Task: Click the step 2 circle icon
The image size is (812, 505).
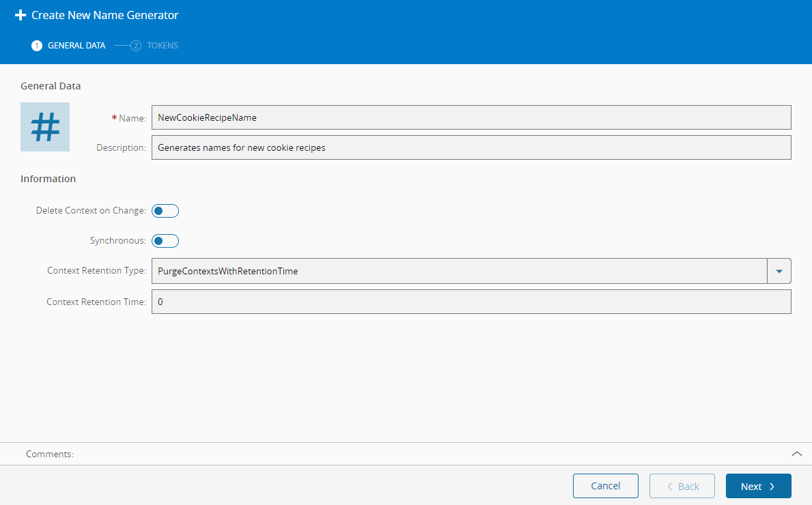Action: coord(136,46)
